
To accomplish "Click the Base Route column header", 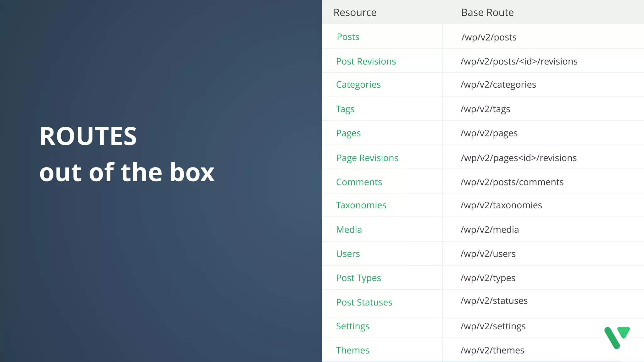I will (x=487, y=13).
